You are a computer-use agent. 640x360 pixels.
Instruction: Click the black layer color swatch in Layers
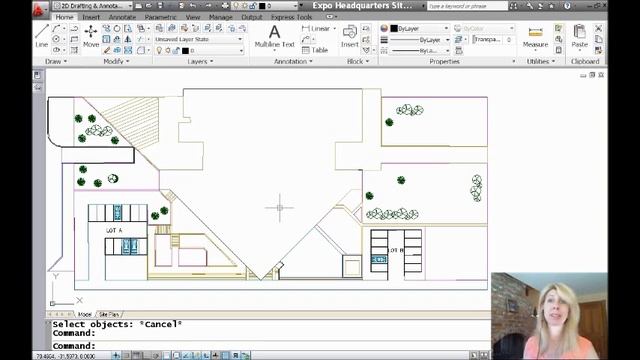point(185,51)
